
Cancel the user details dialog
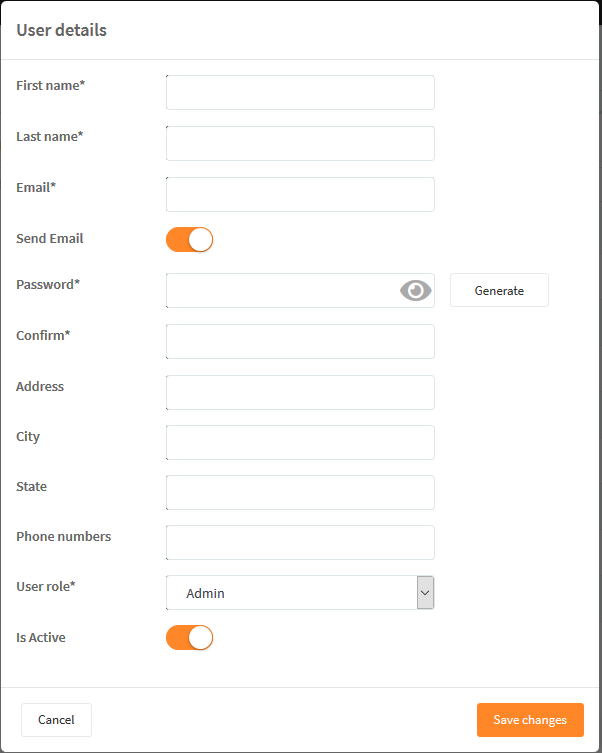[x=56, y=720]
